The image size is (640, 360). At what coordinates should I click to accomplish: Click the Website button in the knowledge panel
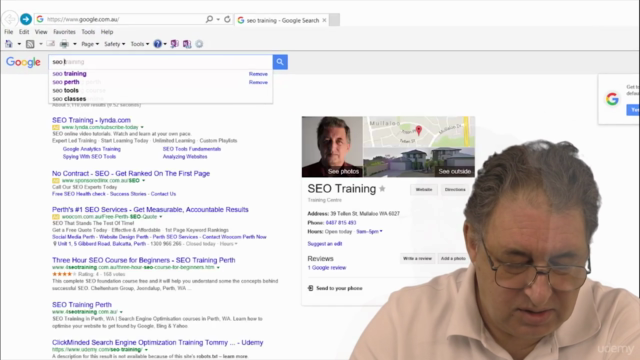(x=424, y=189)
